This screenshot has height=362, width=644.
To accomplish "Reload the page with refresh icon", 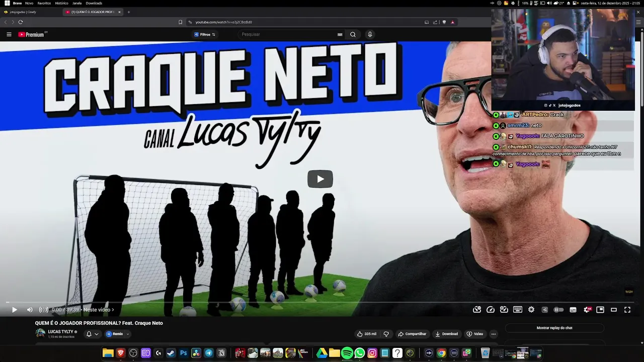I will (21, 22).
